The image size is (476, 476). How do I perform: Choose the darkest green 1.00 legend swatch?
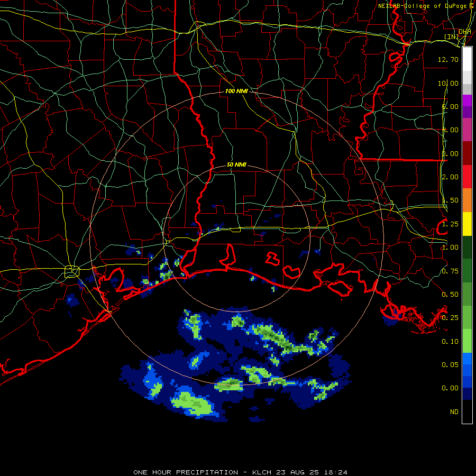[x=467, y=247]
